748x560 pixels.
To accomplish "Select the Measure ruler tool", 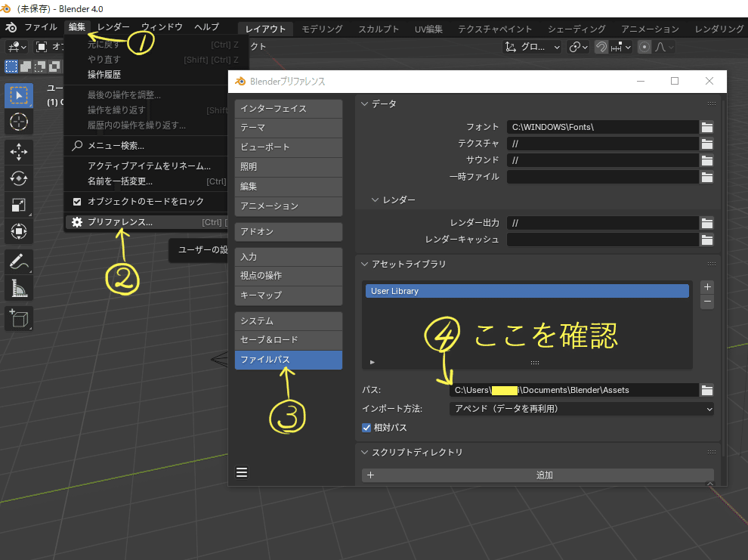I will 19,288.
